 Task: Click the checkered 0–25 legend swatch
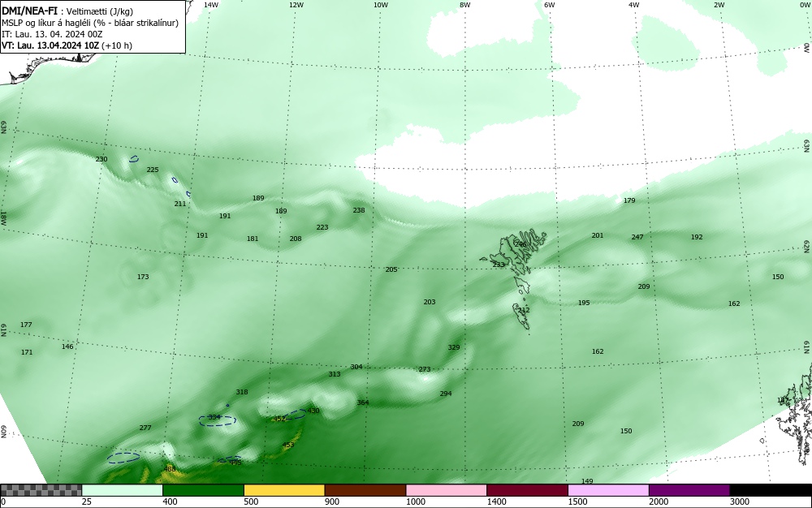(x=41, y=490)
